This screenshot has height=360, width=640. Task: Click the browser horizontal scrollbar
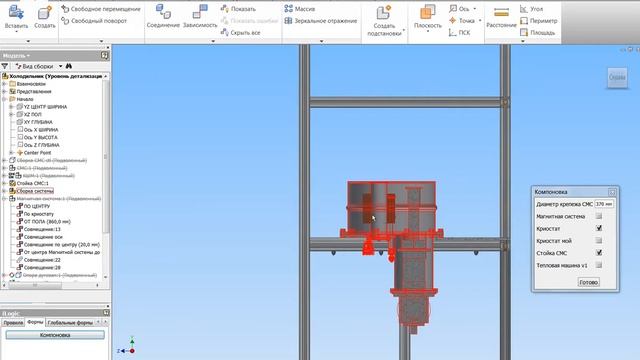click(x=35, y=285)
